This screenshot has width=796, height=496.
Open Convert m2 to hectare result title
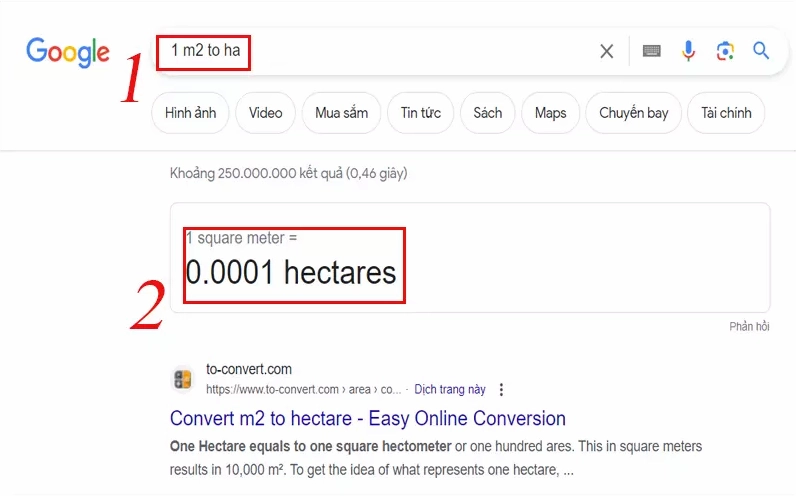click(x=368, y=418)
